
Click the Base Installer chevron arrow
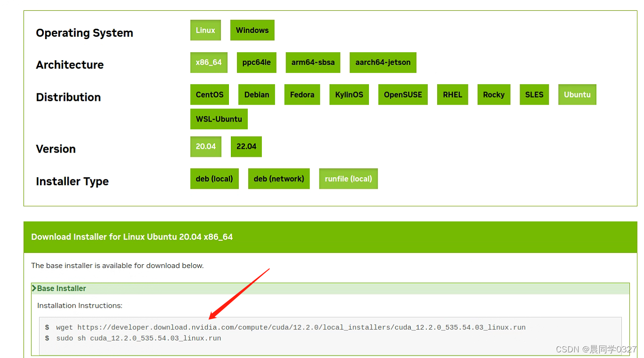[x=34, y=288]
